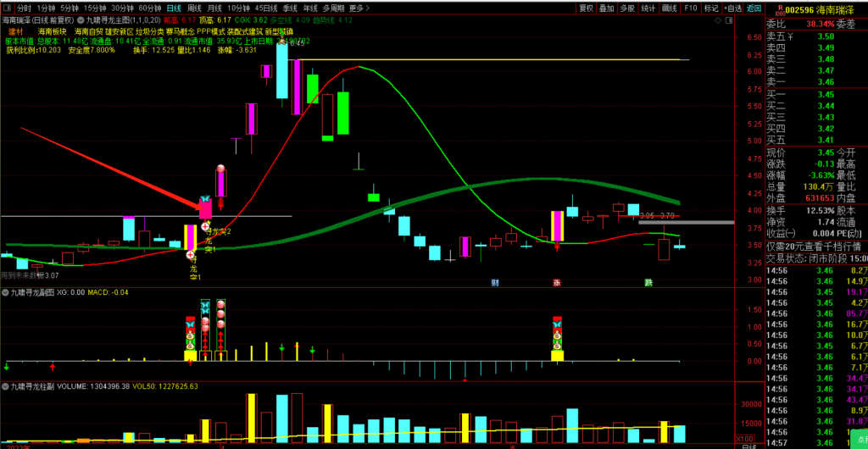This screenshot has width=868, height=449.
Task: Switch to the 周线 weekly period tab
Action: 194,8
